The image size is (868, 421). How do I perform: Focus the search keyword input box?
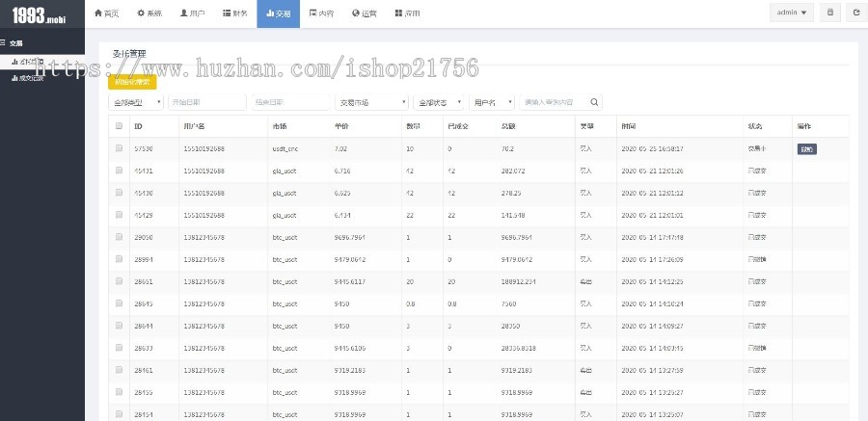click(554, 102)
